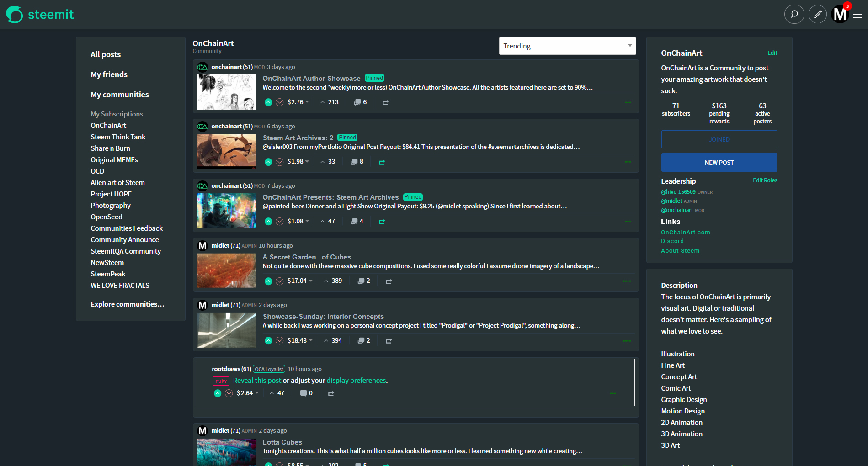Open the search icon in header
The height and width of the screenshot is (466, 868).
(794, 14)
